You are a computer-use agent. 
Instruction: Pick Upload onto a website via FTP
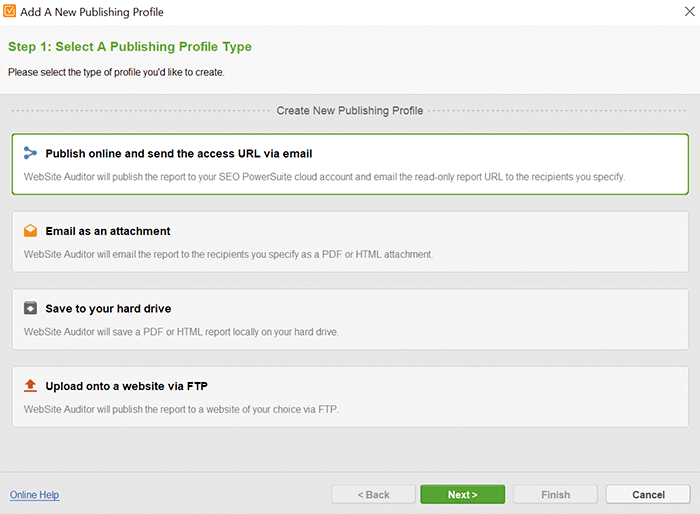[x=350, y=397]
